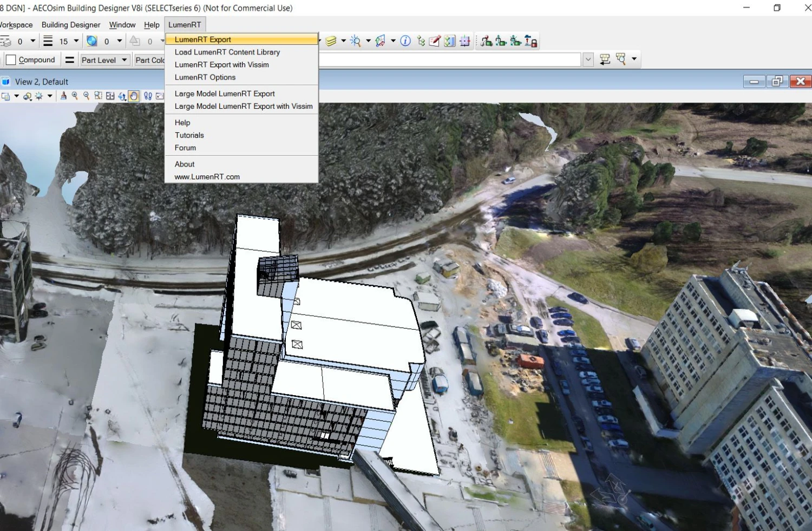
Task: Open the Workspace menu
Action: tap(16, 25)
